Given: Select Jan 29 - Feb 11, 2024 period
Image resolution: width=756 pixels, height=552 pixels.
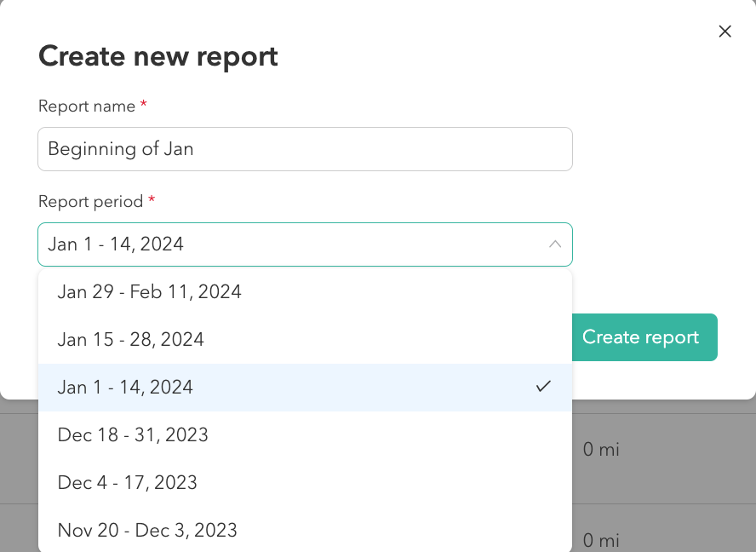Looking at the screenshot, I should (x=150, y=292).
